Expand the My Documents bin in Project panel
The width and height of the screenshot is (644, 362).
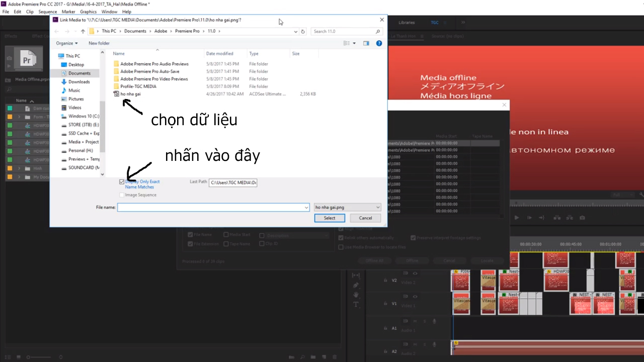pyautogui.click(x=20, y=177)
